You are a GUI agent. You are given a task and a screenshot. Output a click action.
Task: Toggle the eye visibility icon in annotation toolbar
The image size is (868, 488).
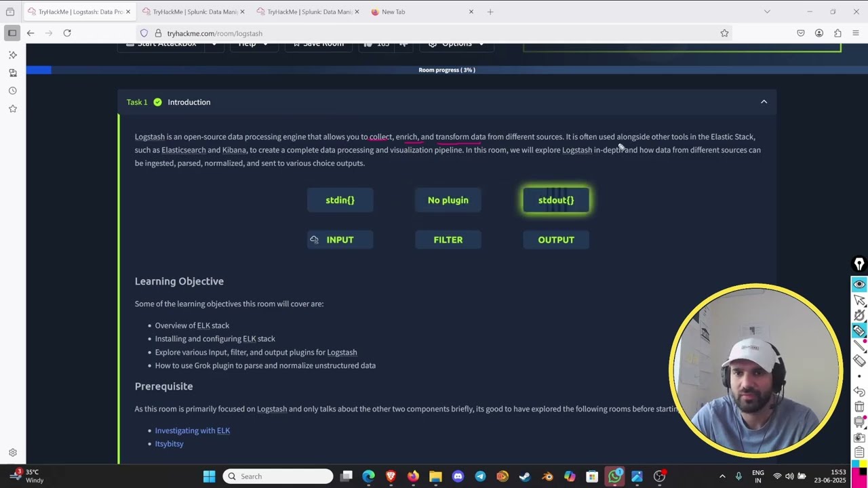click(x=859, y=284)
